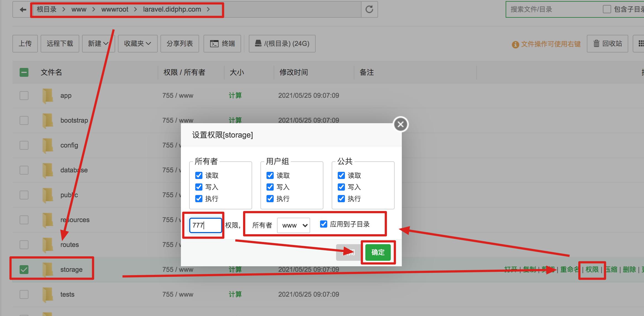The width and height of the screenshot is (644, 316).
Task: Toggle 公共 写入 permission checkbox
Action: 341,187
